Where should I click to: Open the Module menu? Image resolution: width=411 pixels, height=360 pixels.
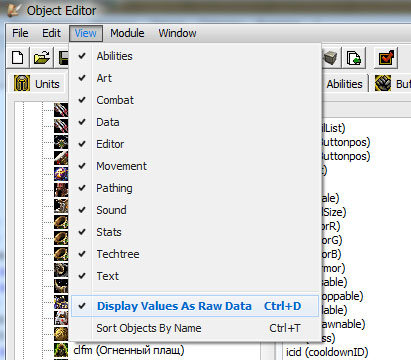[x=127, y=33]
